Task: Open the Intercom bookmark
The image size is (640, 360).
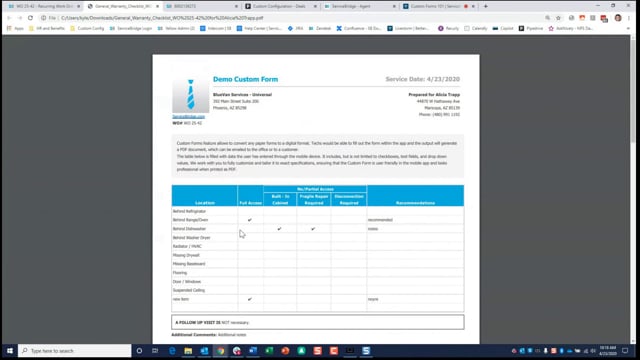Action: [x=216, y=29]
